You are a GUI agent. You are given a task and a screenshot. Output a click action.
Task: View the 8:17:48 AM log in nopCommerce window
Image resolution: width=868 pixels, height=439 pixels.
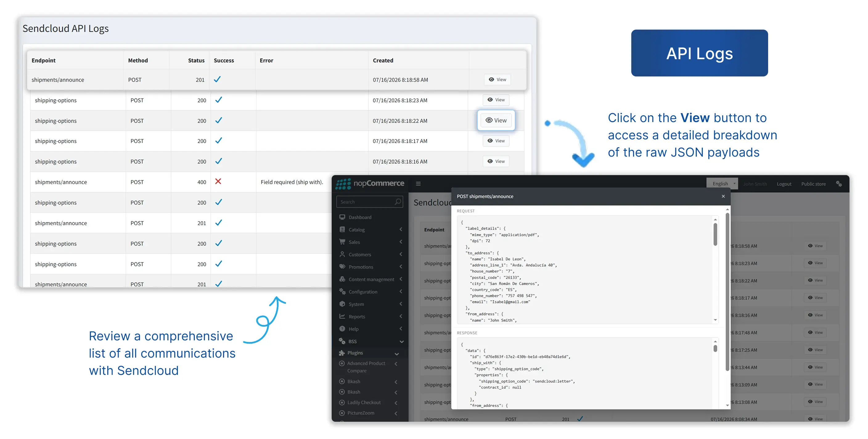815,332
